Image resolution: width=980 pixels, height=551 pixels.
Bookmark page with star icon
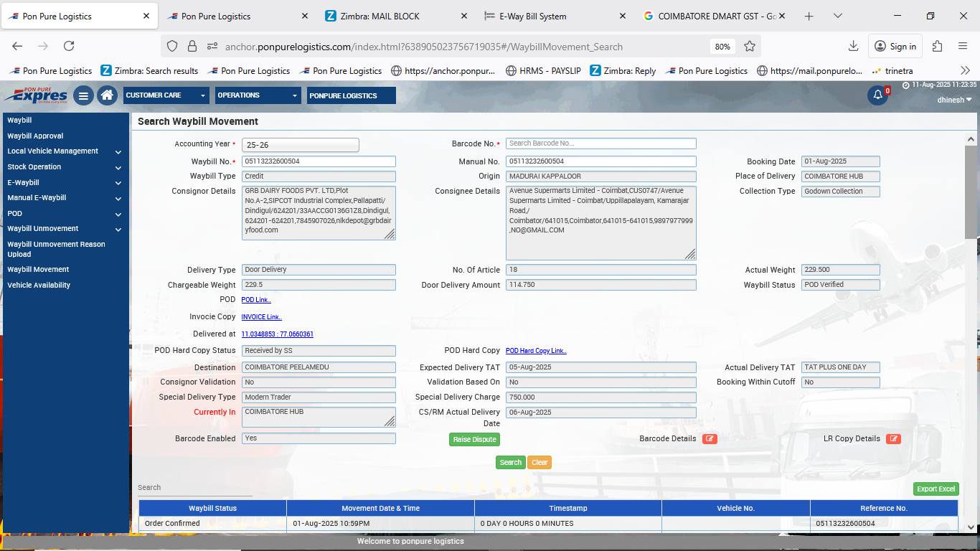click(750, 47)
